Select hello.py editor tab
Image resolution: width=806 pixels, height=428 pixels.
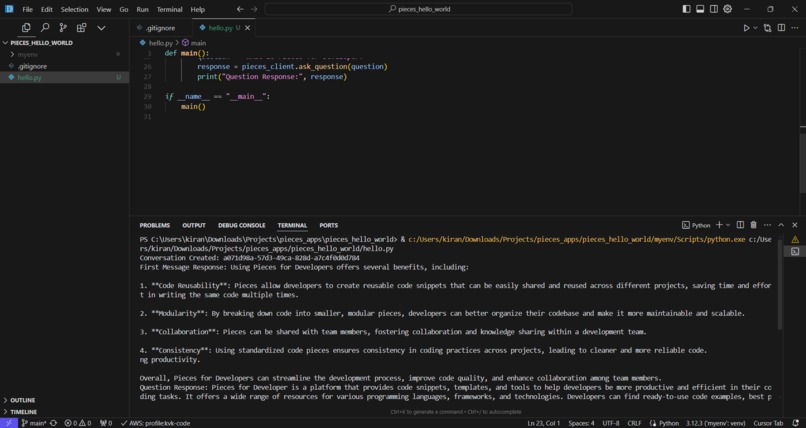223,28
